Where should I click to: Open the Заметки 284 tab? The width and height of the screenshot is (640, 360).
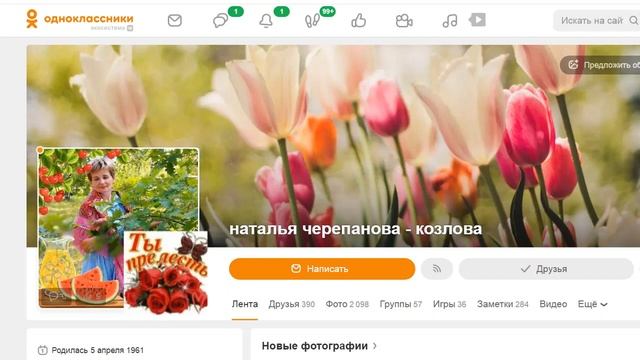[x=502, y=304]
